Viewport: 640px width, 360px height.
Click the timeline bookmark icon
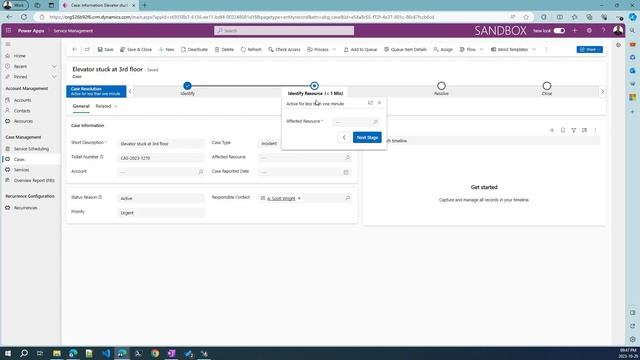[563, 130]
